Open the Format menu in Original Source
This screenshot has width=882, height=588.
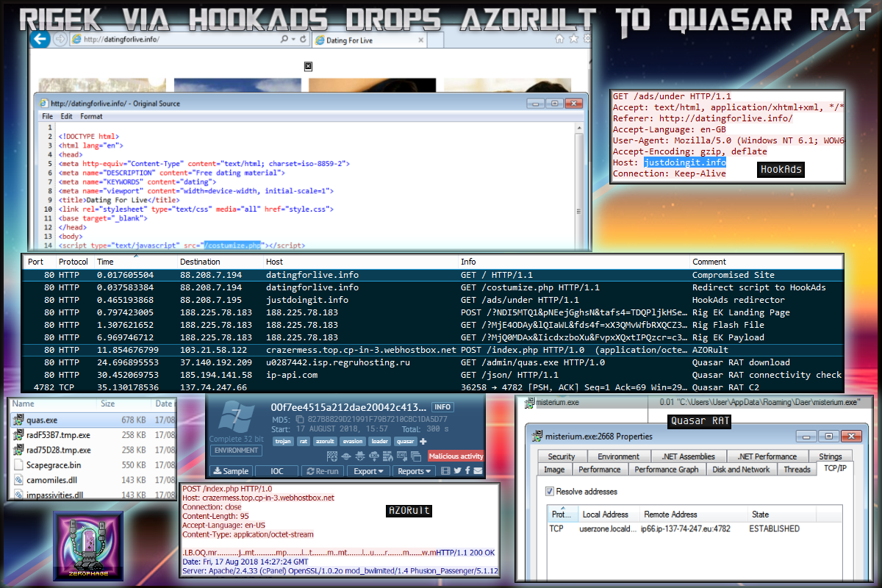(91, 116)
